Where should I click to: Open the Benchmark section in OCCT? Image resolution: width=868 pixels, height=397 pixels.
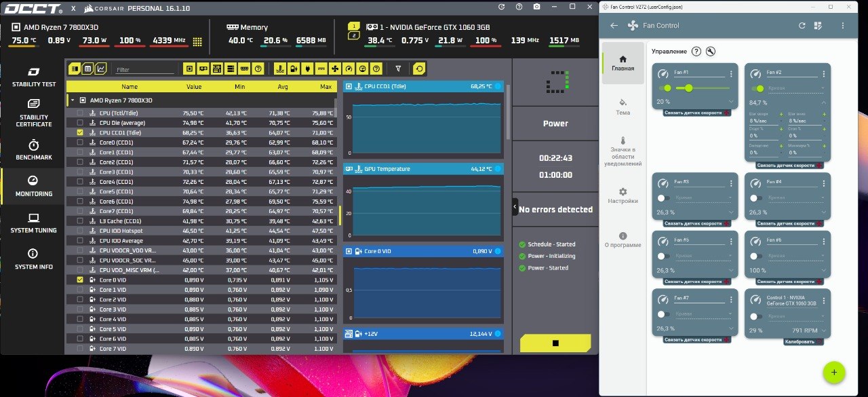pos(34,150)
